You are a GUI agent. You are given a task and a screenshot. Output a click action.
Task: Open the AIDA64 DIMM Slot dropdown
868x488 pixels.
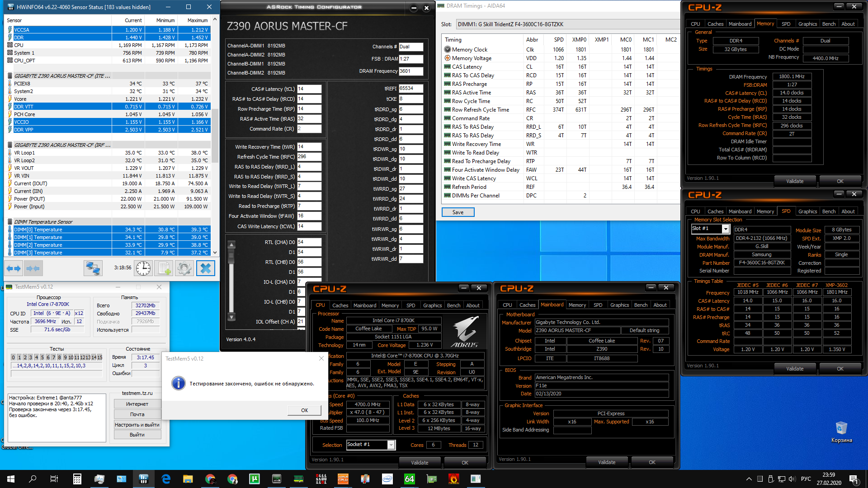pyautogui.click(x=565, y=24)
